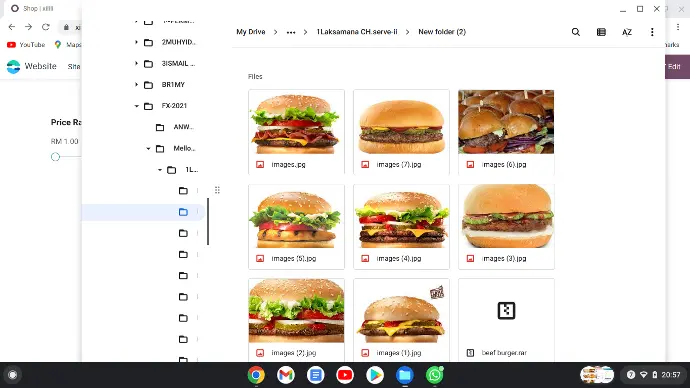Open AZ sort options
The height and width of the screenshot is (388, 690).
pyautogui.click(x=627, y=32)
